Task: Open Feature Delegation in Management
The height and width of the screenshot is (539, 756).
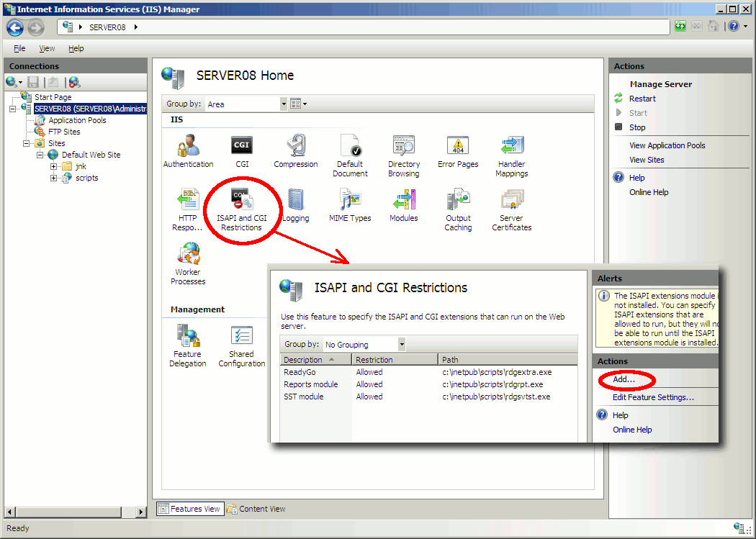Action: point(187,345)
